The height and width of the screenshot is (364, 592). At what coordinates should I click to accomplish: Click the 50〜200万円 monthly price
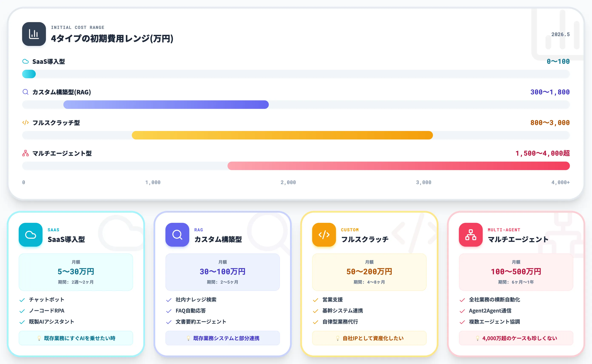click(x=369, y=272)
